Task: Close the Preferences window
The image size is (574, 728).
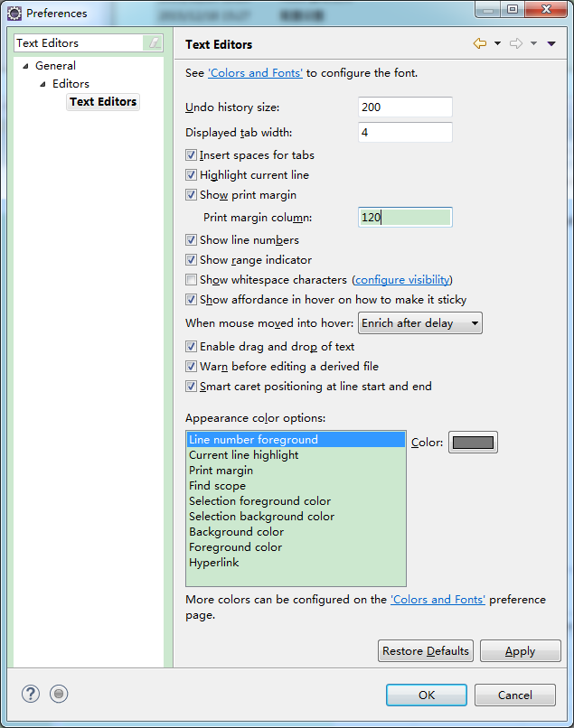Action: tap(546, 10)
